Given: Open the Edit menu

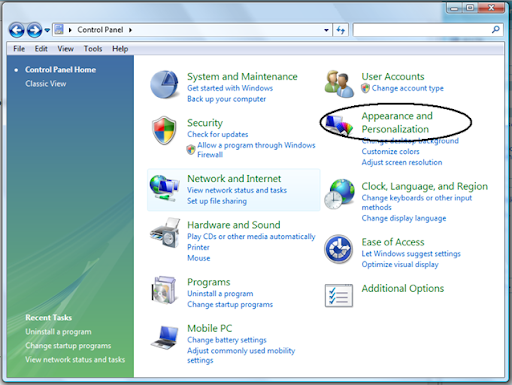Looking at the screenshot, I should (x=41, y=49).
